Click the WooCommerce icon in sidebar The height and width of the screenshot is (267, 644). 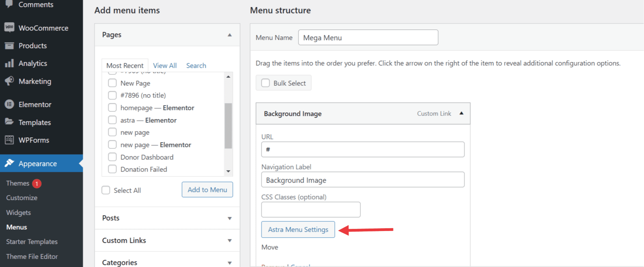(x=9, y=27)
